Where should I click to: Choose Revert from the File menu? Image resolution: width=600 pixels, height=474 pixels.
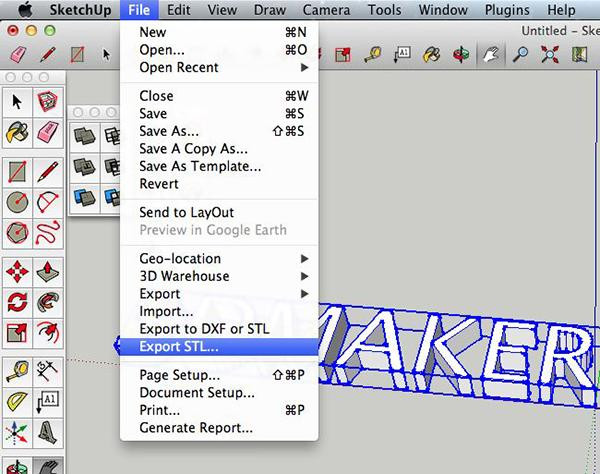219,184
